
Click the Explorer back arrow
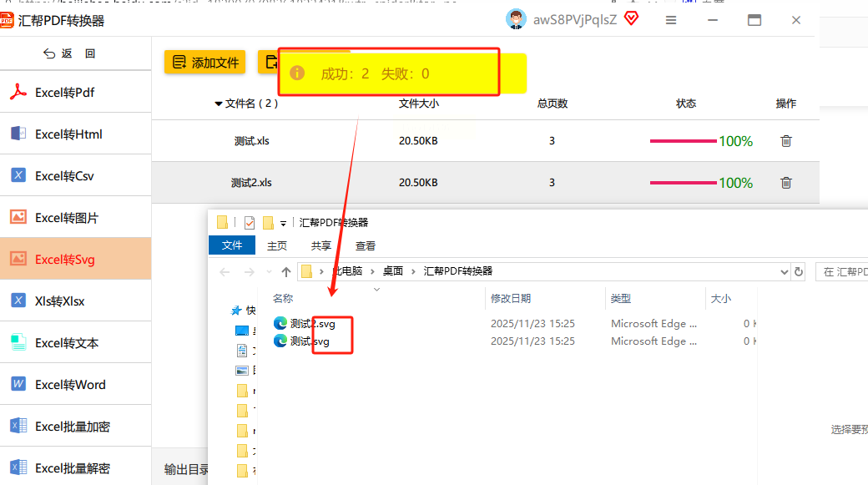point(225,272)
